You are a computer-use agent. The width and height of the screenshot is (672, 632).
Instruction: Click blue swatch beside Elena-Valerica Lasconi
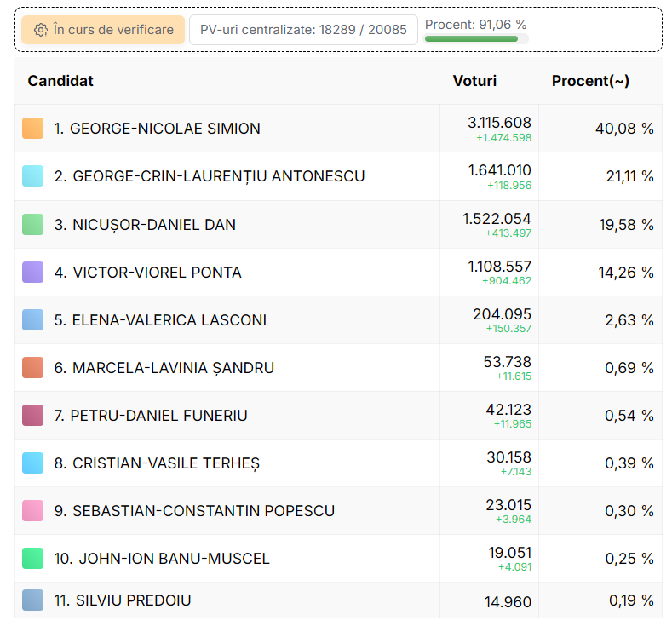32,320
